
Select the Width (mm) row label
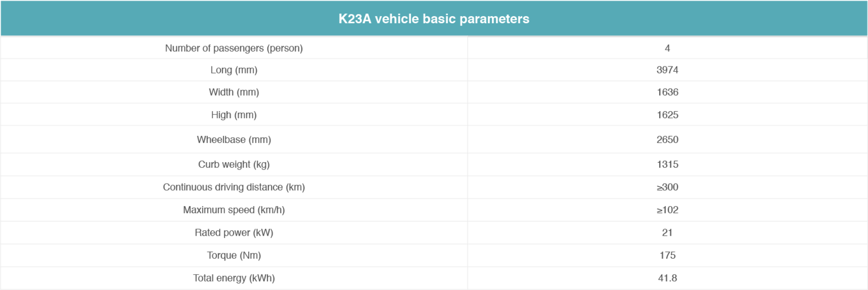click(x=234, y=92)
